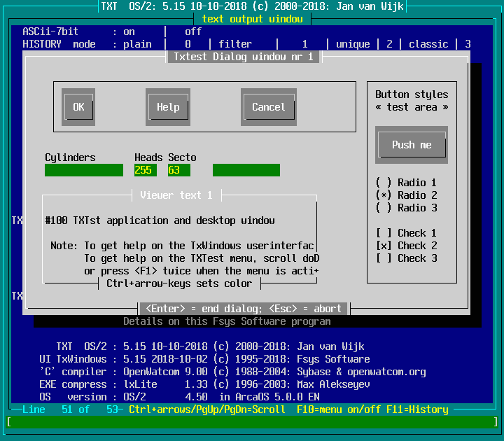Cancel the Txtest dialog

pos(269,107)
